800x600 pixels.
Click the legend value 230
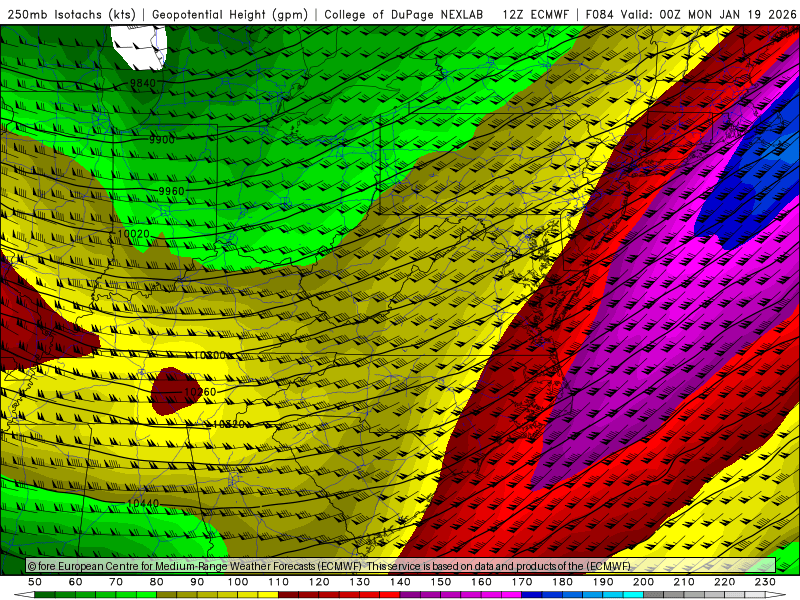765,582
